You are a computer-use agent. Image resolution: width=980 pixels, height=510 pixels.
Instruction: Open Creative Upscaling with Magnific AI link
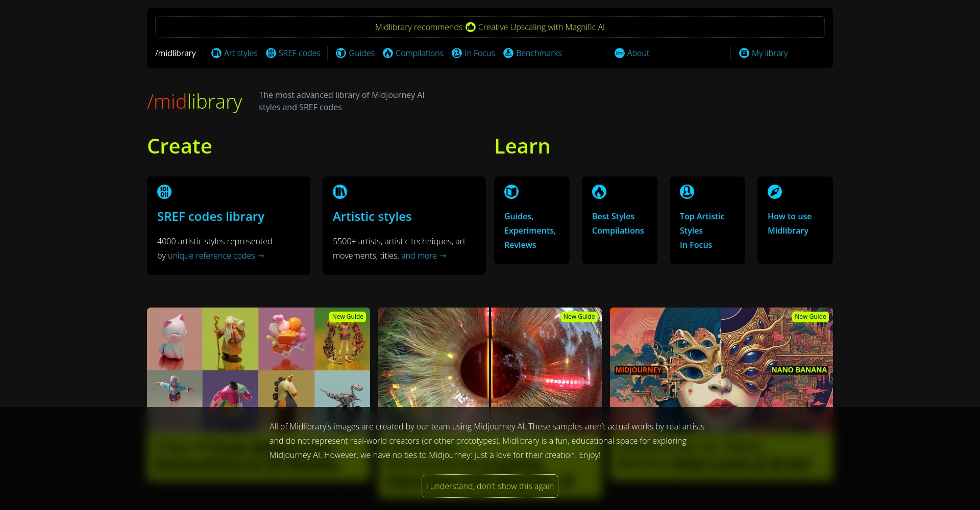coord(541,27)
